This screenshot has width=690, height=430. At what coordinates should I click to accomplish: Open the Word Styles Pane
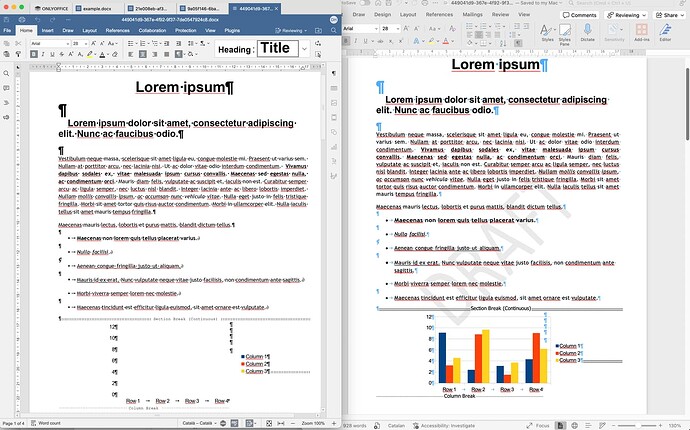click(565, 34)
